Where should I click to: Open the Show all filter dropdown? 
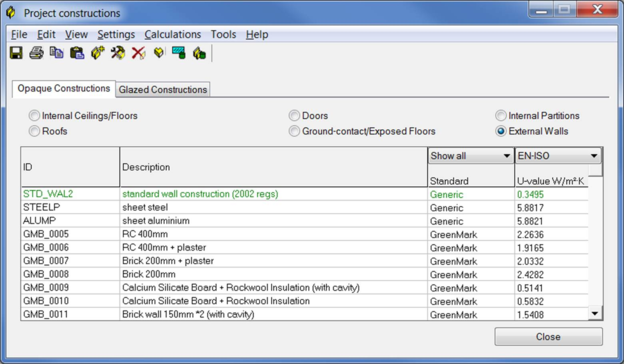point(471,156)
